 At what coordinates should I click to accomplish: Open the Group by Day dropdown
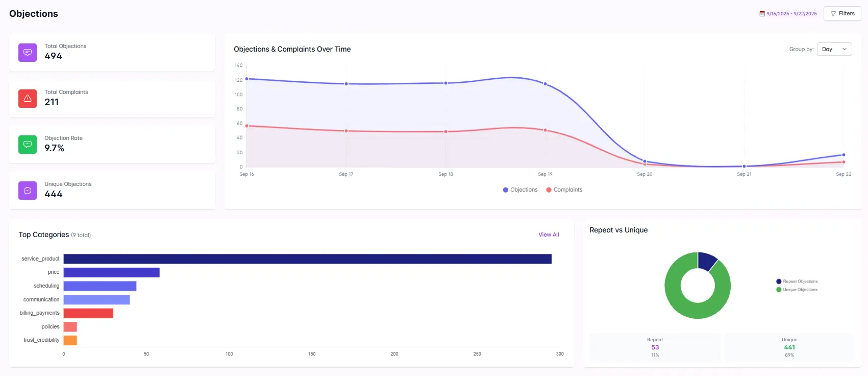pos(834,49)
